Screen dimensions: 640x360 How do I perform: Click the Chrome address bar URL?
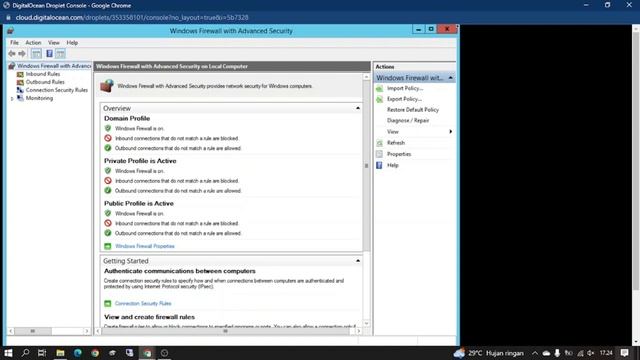point(132,18)
